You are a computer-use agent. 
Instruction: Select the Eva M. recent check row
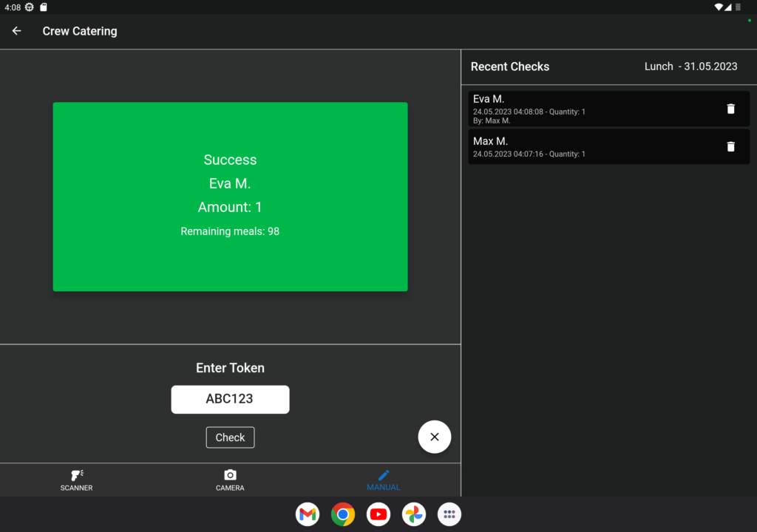point(609,109)
